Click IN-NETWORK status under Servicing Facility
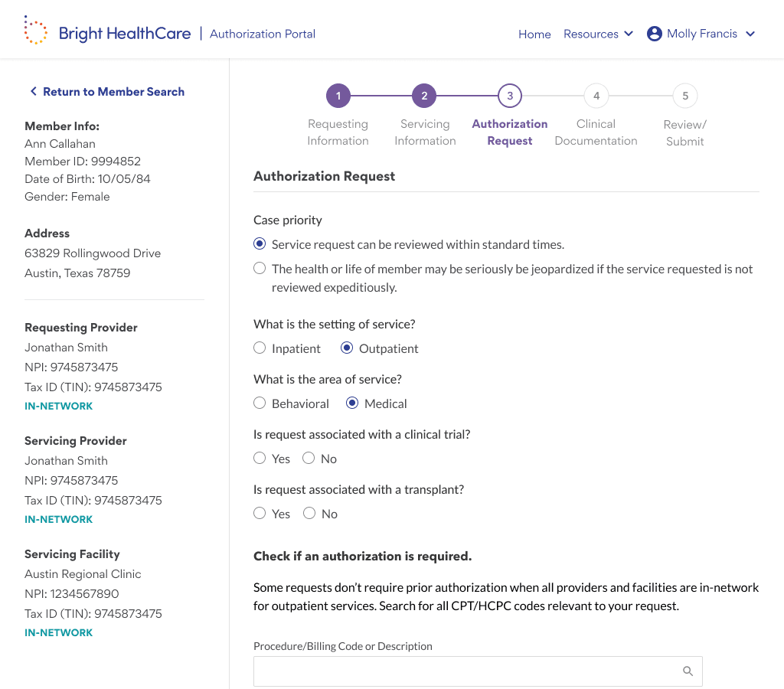The width and height of the screenshot is (784, 689). [x=58, y=632]
